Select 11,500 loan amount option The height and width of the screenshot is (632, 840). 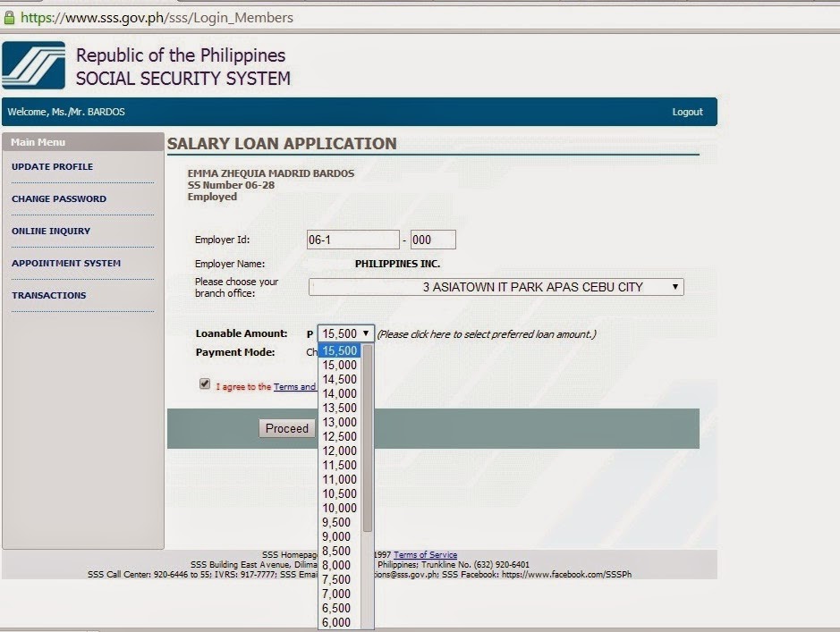pos(340,465)
